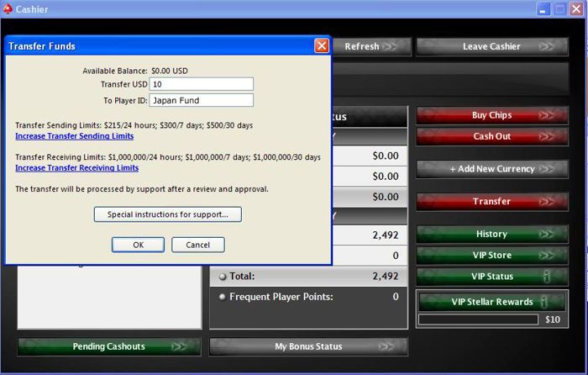This screenshot has height=375, width=588.
Task: Click the red Transfer button
Action: tap(492, 202)
